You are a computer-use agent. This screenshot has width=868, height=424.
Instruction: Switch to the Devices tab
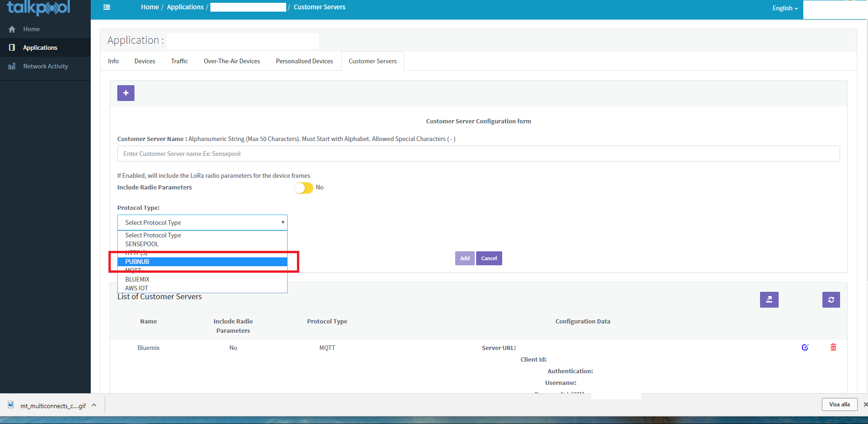click(145, 61)
